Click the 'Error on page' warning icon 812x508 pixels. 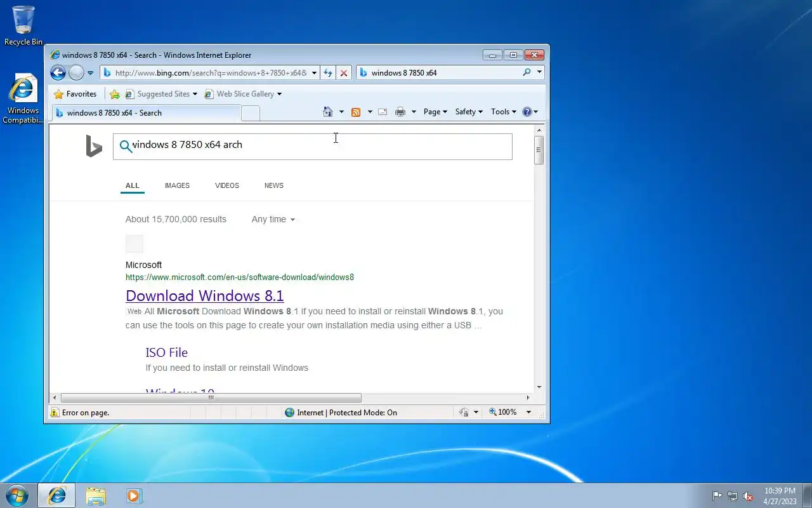pos(55,413)
